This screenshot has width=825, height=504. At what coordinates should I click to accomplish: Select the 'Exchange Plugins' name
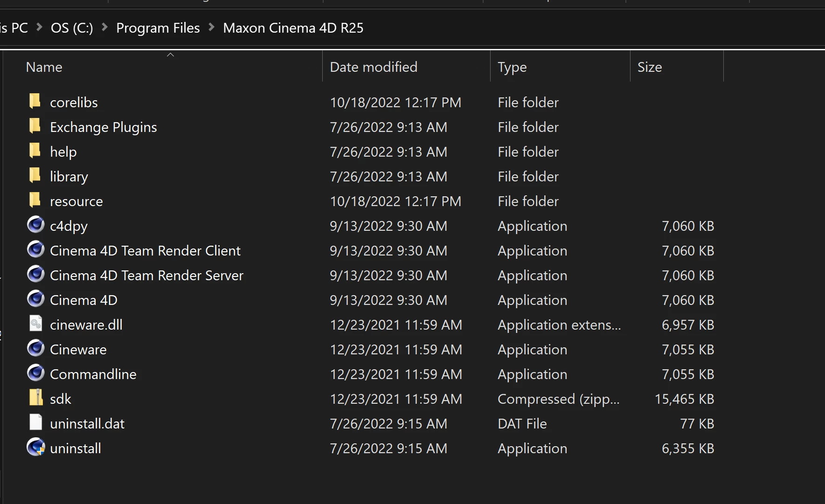tap(104, 127)
